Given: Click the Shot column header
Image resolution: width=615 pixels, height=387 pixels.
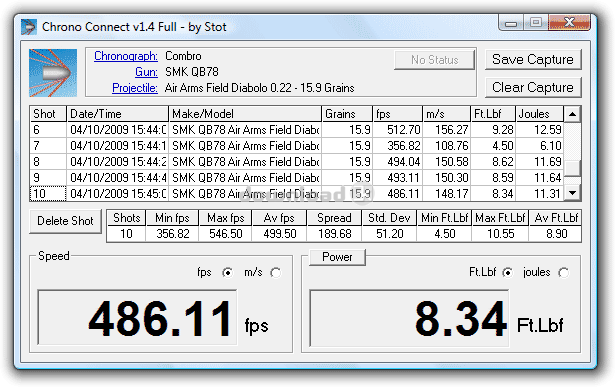Looking at the screenshot, I should (x=48, y=114).
